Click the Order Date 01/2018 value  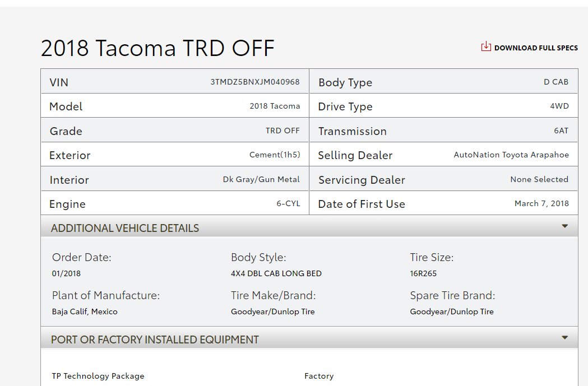click(x=66, y=274)
